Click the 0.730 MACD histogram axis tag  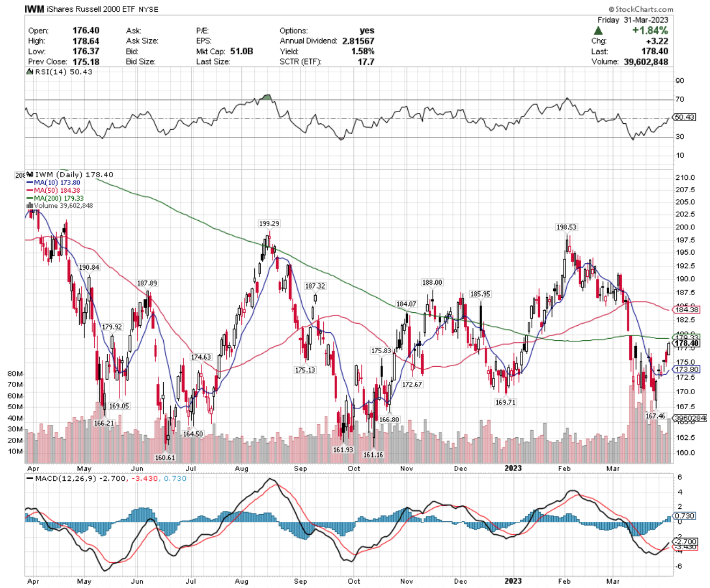(x=685, y=516)
